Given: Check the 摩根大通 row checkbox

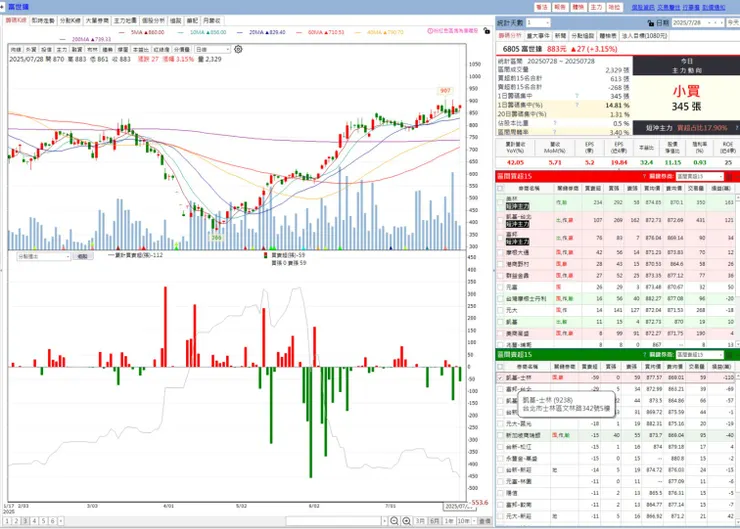Looking at the screenshot, I should (x=500, y=252).
